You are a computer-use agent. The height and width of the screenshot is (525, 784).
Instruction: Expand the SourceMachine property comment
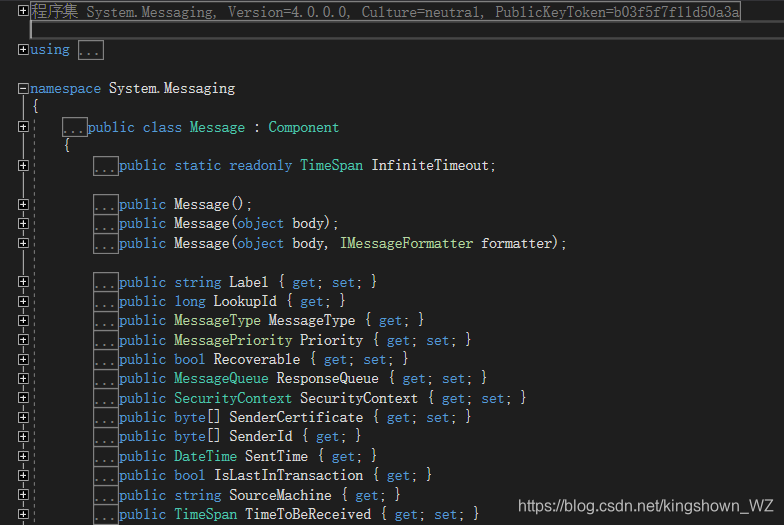[23, 495]
